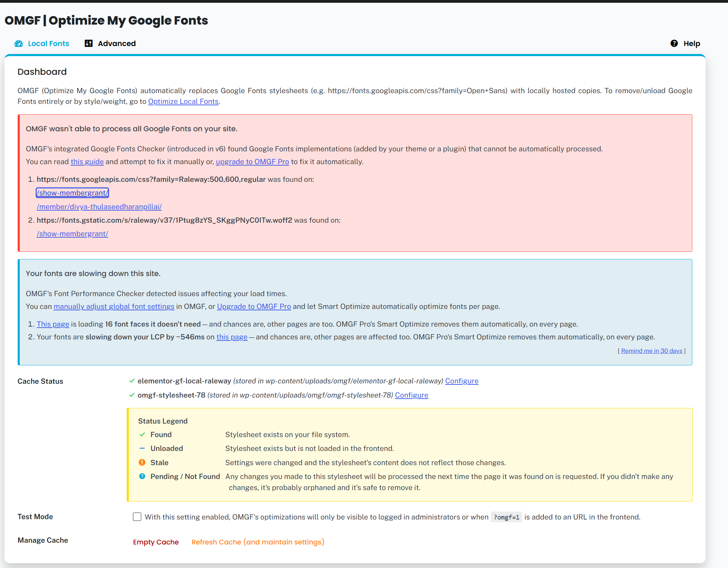Enable the Test Mode checkbox
728x568 pixels.
point(137,517)
